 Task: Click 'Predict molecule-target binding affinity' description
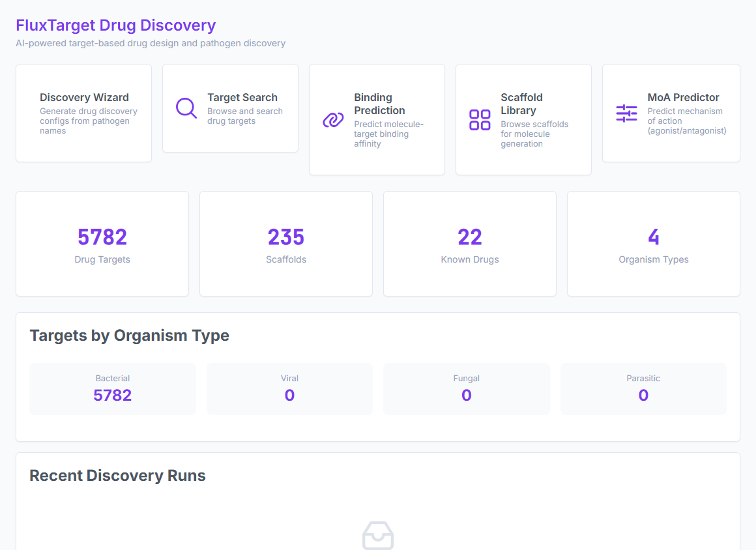(388, 134)
